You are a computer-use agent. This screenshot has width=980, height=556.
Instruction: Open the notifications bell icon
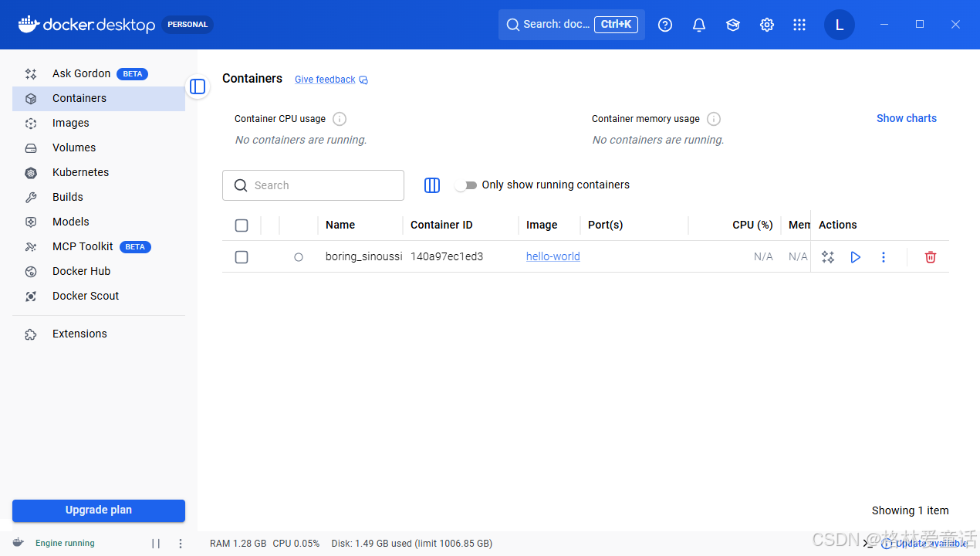pyautogui.click(x=699, y=25)
